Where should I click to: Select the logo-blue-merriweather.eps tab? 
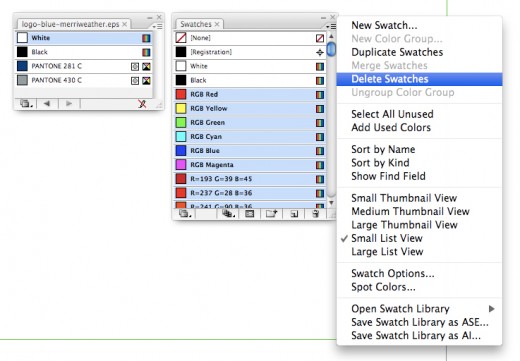point(70,24)
